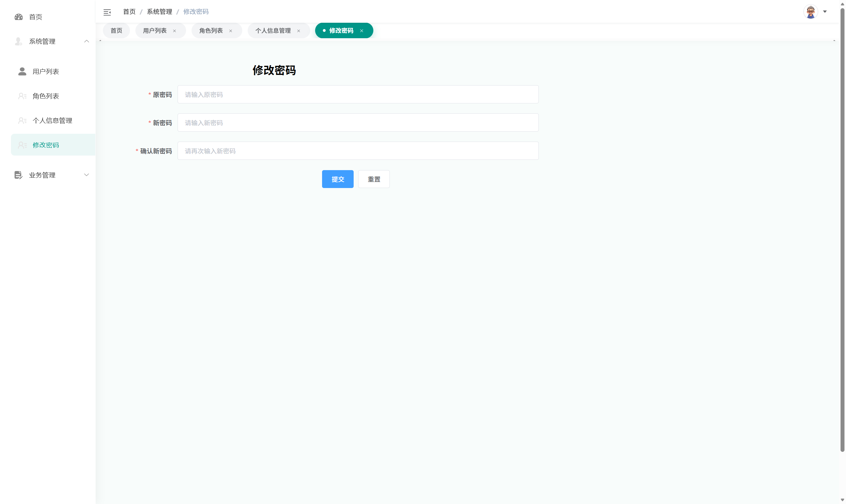Screen dimensions: 846x504
Task: Click the 业务管理 document icon
Action: (18, 175)
